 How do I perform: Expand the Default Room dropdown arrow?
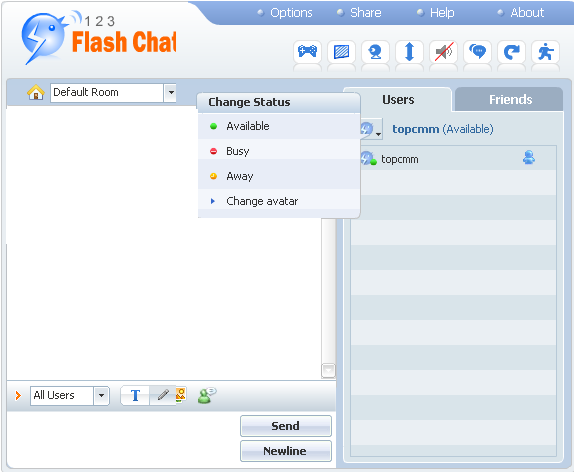point(171,93)
